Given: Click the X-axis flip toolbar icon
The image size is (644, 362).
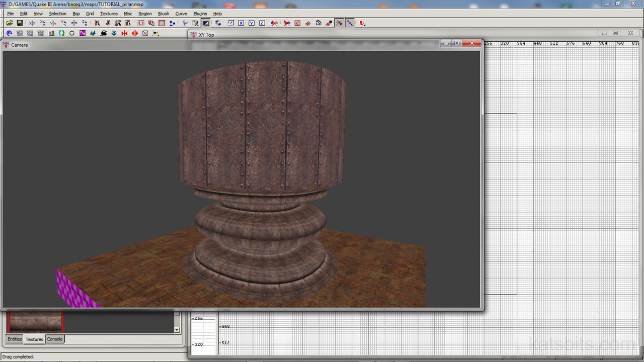Looking at the screenshot, I should [32, 23].
